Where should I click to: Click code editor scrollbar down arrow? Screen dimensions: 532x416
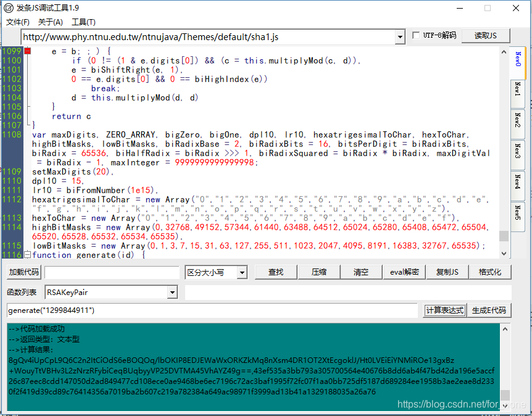pyautogui.click(x=504, y=254)
